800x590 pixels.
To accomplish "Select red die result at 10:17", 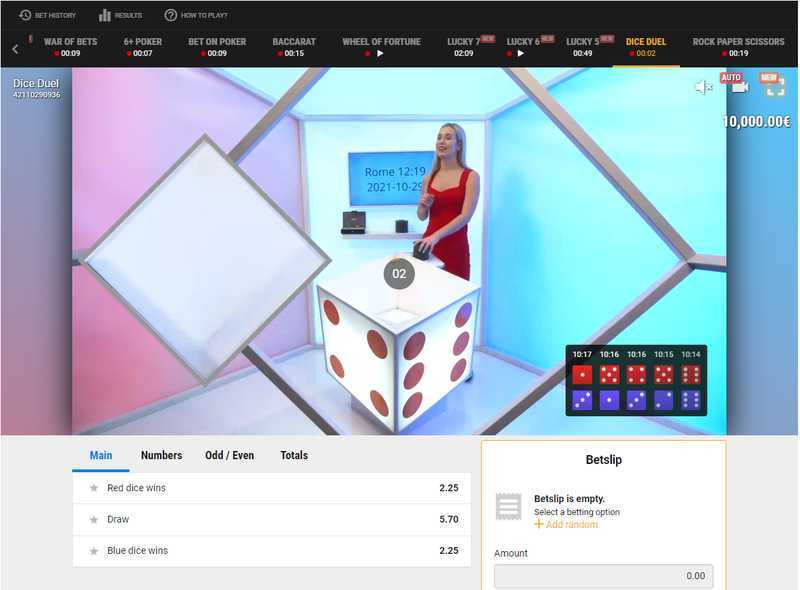I will (x=582, y=375).
